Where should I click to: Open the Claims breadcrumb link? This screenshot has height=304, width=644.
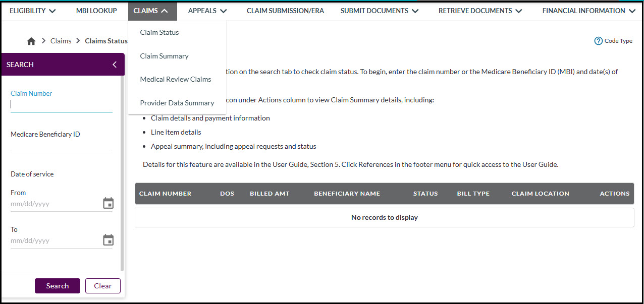coord(61,41)
